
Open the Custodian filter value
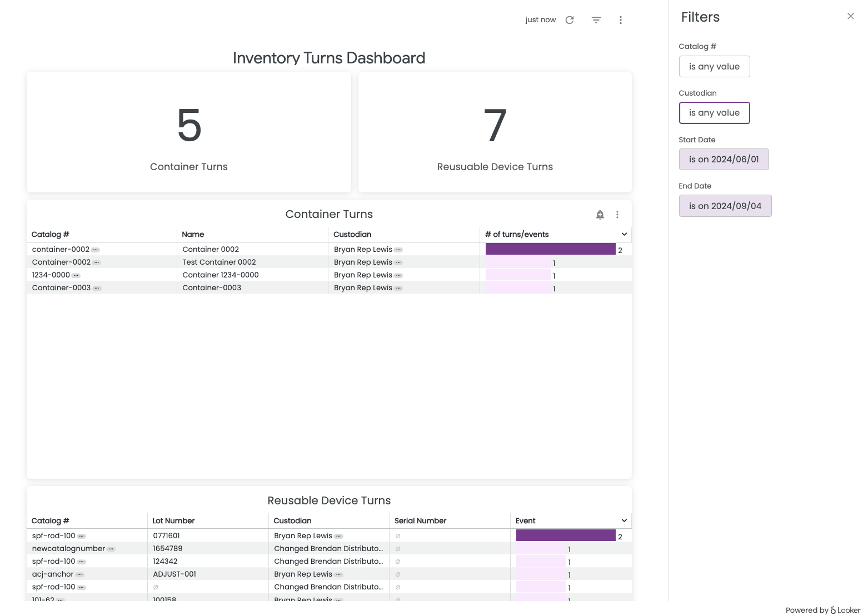[714, 113]
